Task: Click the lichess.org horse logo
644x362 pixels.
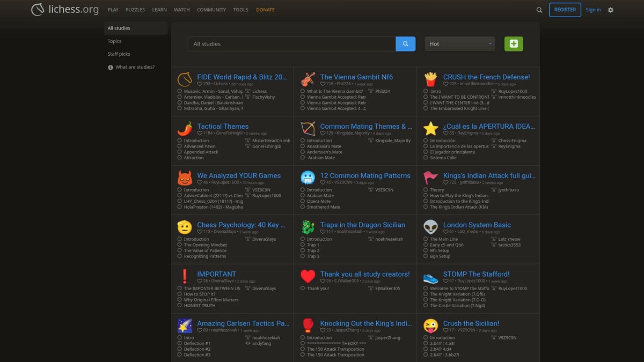Action: coord(38,10)
